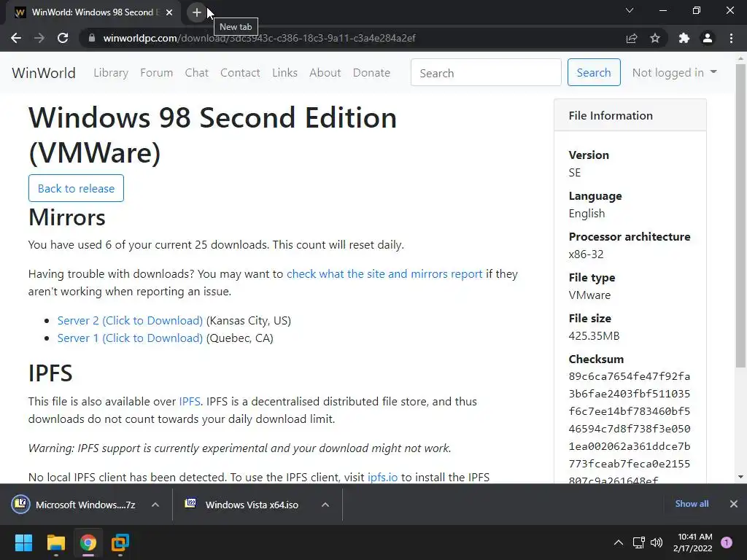Open the notification badge showing 1

(x=727, y=542)
